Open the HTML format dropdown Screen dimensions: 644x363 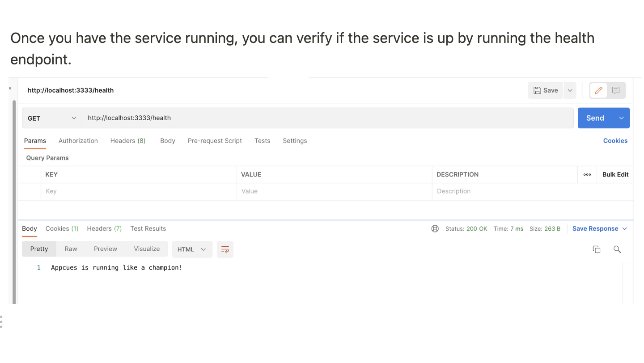[x=192, y=249]
